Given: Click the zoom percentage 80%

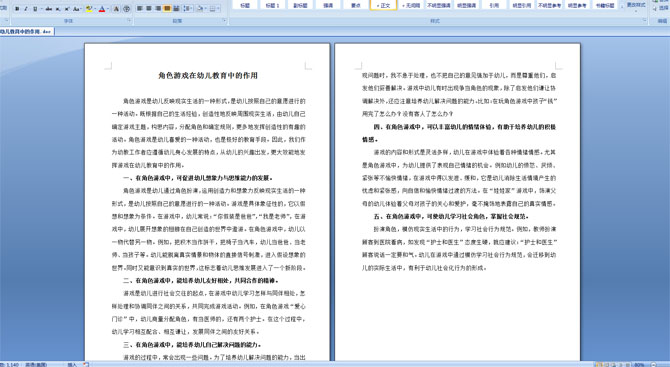Looking at the screenshot, I should point(639,365).
